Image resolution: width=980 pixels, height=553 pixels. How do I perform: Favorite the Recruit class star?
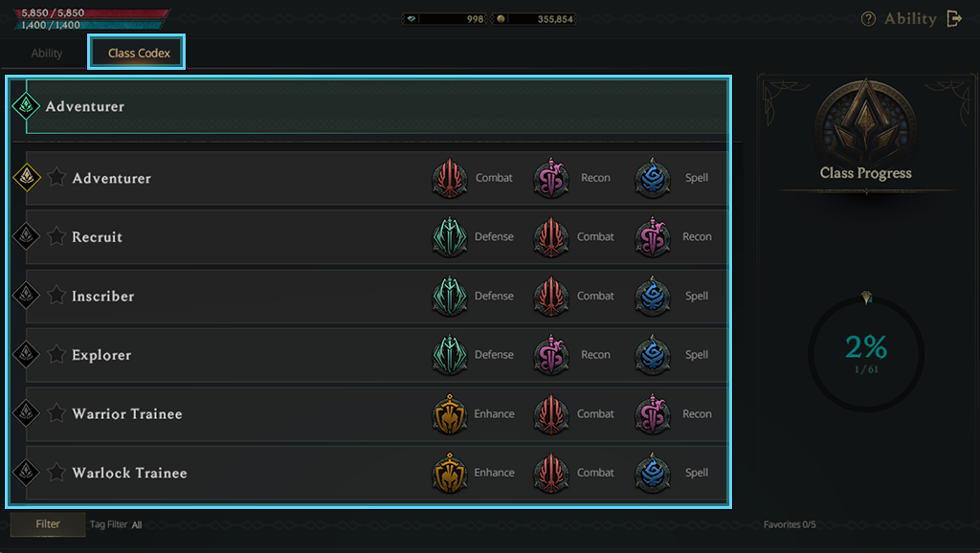click(x=57, y=236)
